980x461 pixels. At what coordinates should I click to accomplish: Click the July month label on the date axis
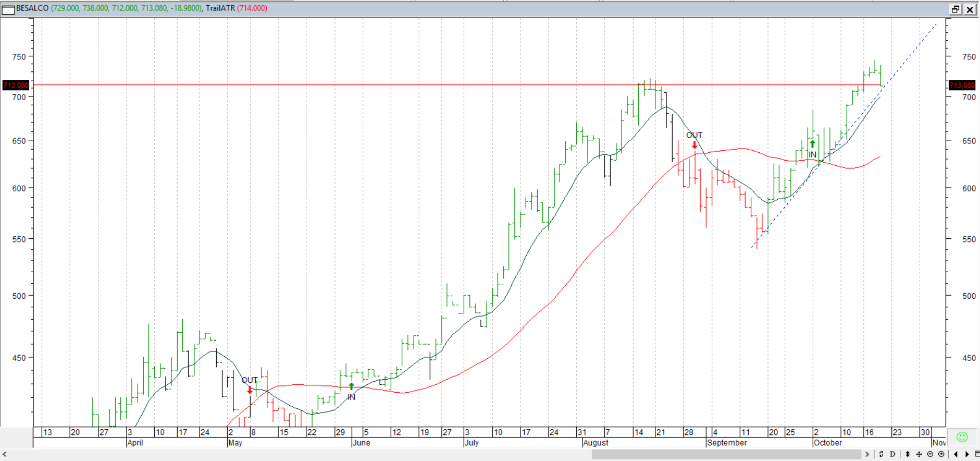[x=472, y=443]
